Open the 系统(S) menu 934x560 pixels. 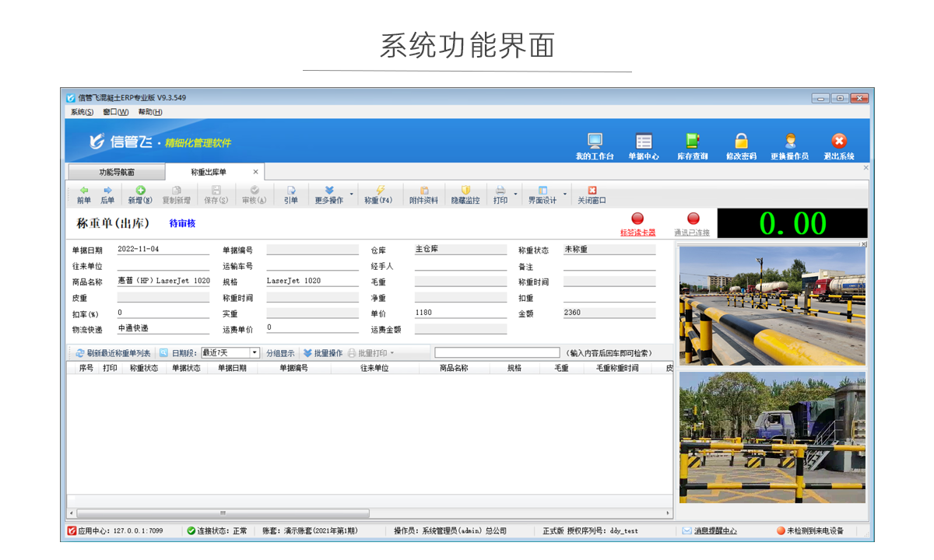(x=82, y=112)
